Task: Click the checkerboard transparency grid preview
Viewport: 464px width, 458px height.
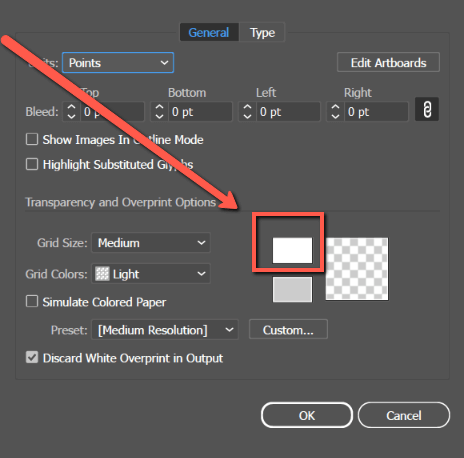Action: (357, 269)
